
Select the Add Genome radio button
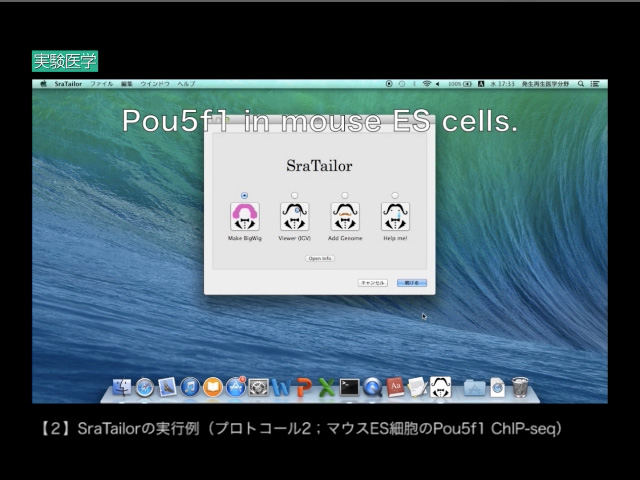click(345, 195)
